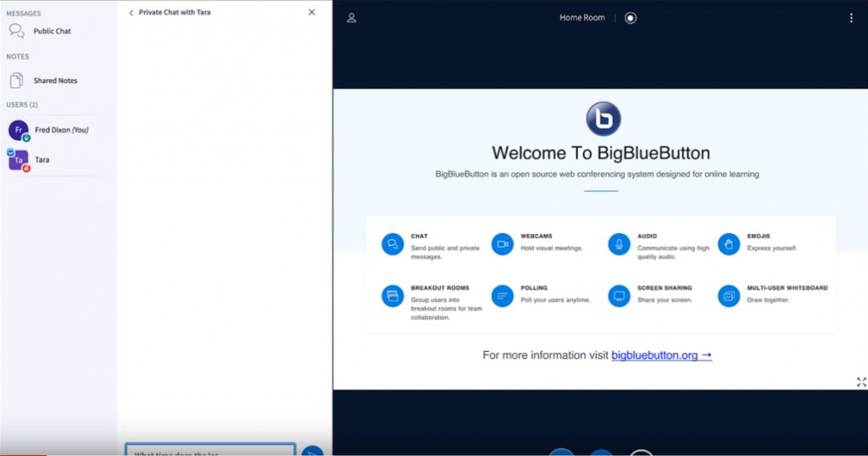Screen dimensions: 868x456
Task: Click the Public Chat speech bubbles icon
Action: [17, 31]
